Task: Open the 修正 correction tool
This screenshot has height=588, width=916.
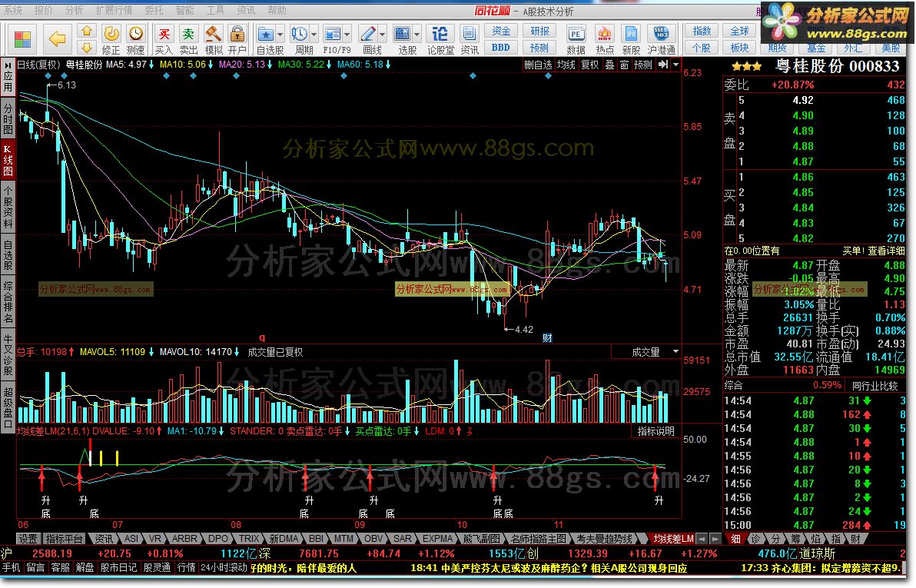Action: [x=111, y=39]
